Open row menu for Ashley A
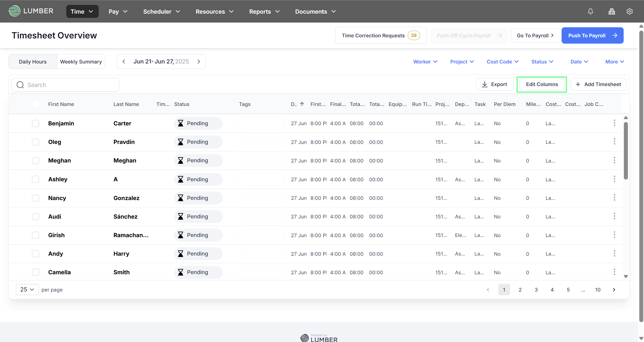644x342 pixels. (x=614, y=179)
